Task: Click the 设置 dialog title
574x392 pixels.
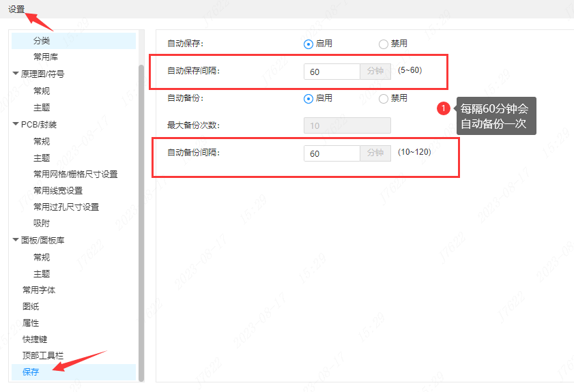Action: point(16,10)
